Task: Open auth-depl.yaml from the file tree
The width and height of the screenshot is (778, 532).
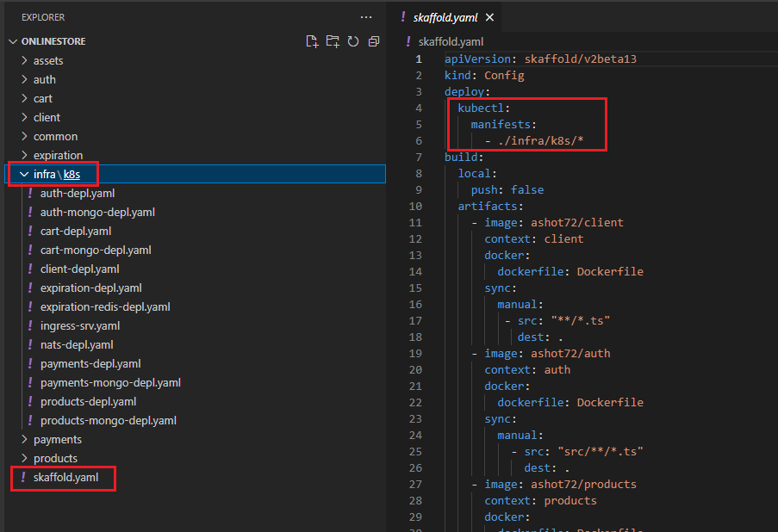Action: (x=77, y=193)
